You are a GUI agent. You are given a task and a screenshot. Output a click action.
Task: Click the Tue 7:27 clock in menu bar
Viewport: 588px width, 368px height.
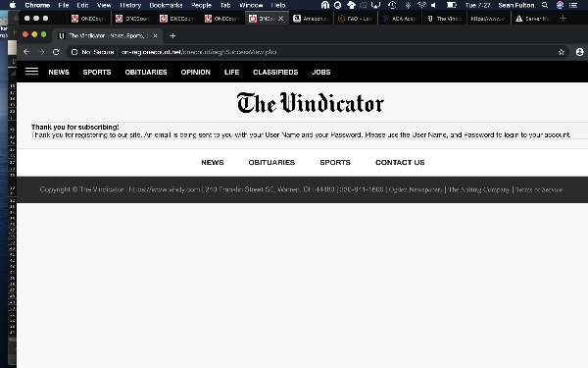click(x=477, y=5)
